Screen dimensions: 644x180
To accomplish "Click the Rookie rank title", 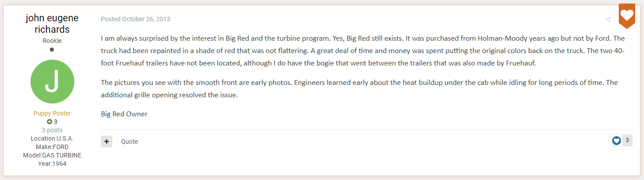I will [x=52, y=41].
